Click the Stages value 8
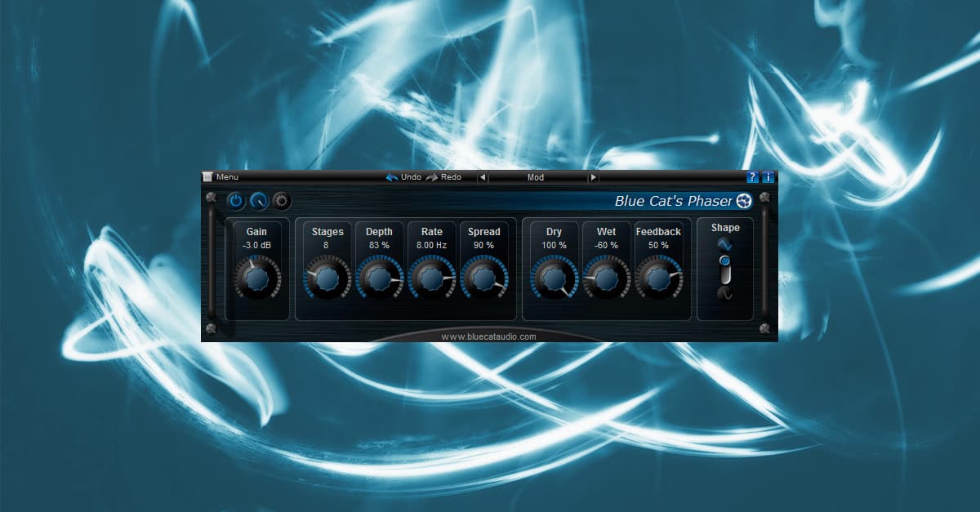 (326, 245)
